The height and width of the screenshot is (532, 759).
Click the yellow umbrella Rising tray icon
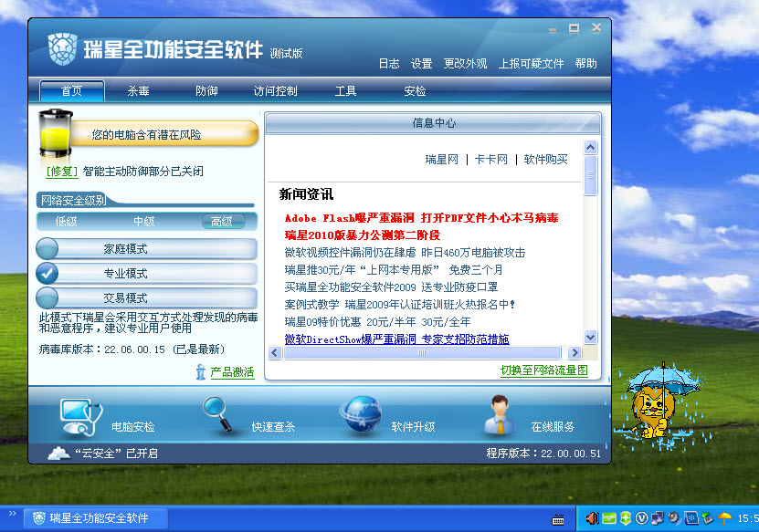[724, 518]
